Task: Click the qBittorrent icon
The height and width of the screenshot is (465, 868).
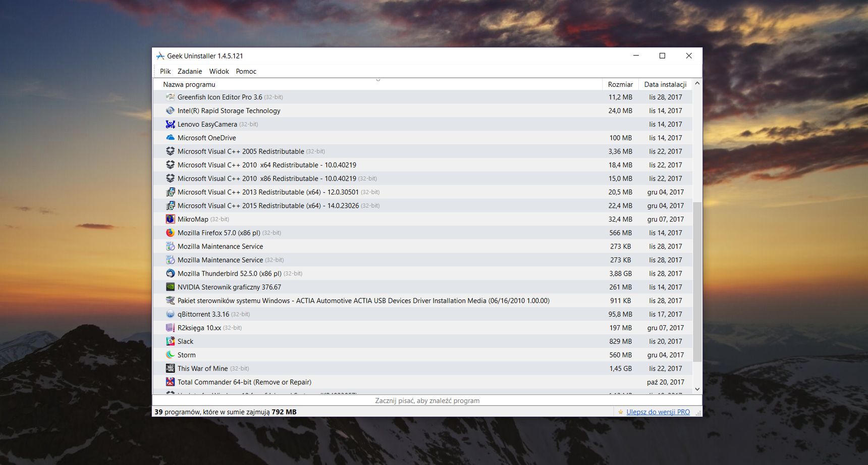Action: coord(171,314)
